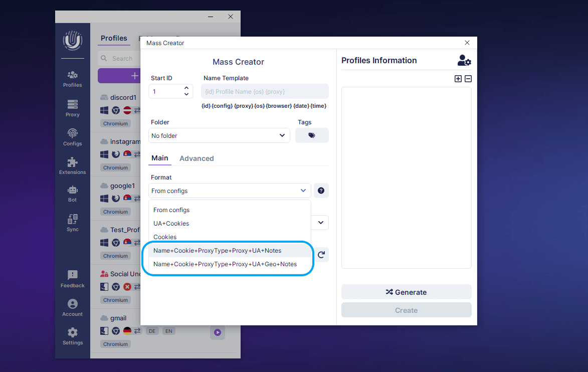Increase the Start ID value

[x=186, y=88]
